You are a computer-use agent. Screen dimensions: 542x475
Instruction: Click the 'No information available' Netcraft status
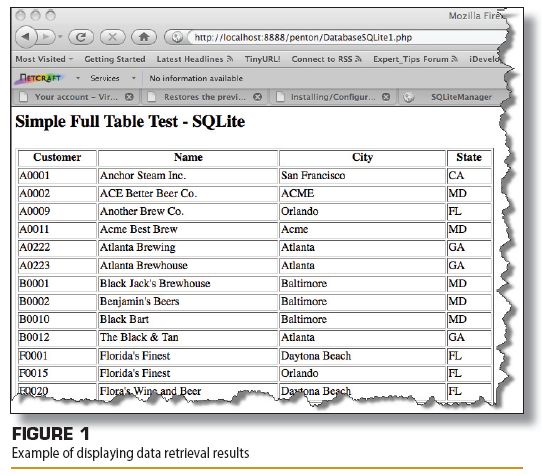click(196, 78)
